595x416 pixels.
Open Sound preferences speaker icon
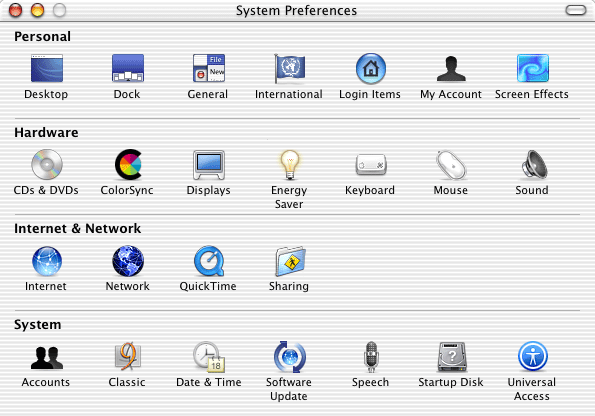(534, 164)
